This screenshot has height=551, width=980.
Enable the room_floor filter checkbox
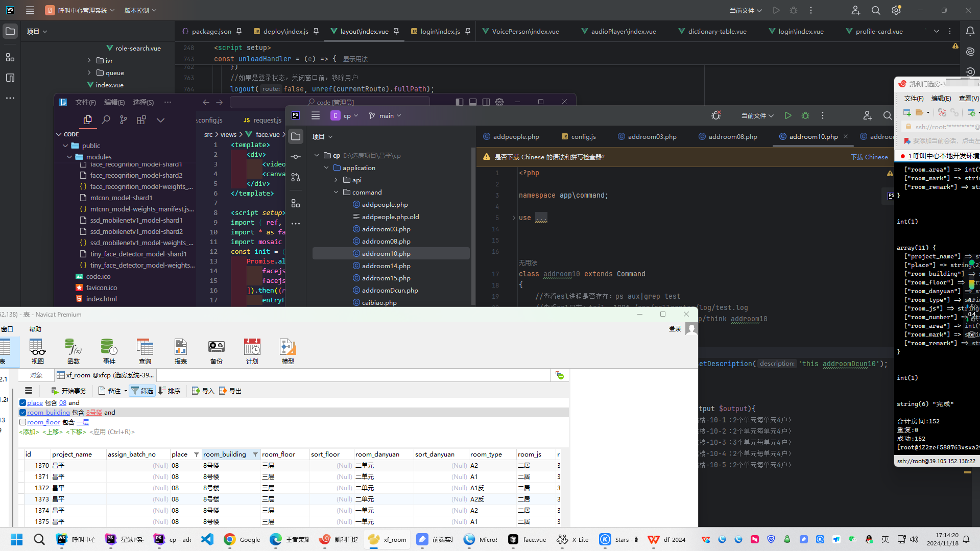click(x=23, y=422)
